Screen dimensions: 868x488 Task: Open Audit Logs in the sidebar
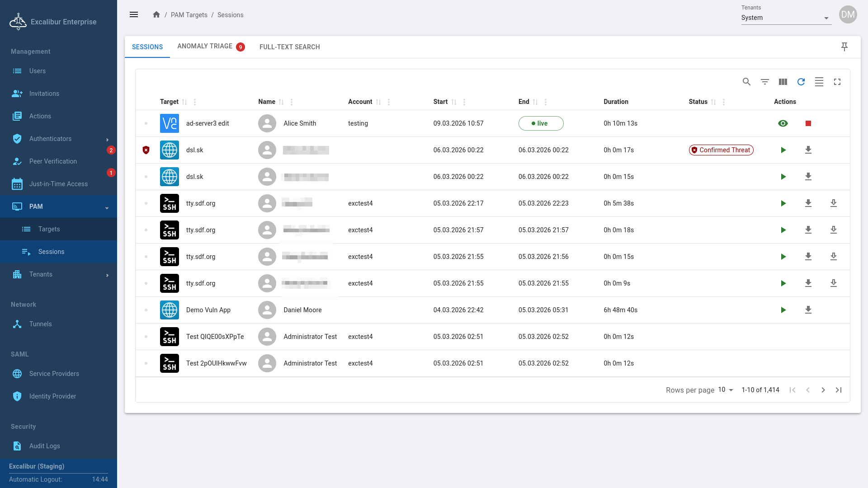tap(44, 446)
